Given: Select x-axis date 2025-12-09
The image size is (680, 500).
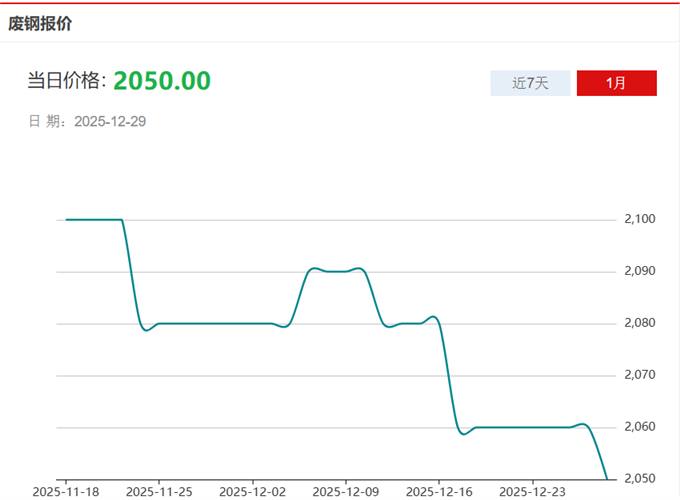Looking at the screenshot, I should point(345,491).
